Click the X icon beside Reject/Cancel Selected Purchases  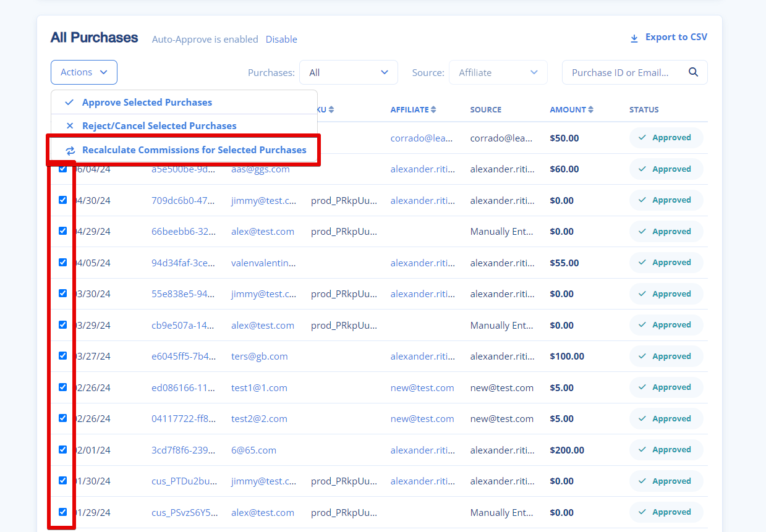coord(69,125)
